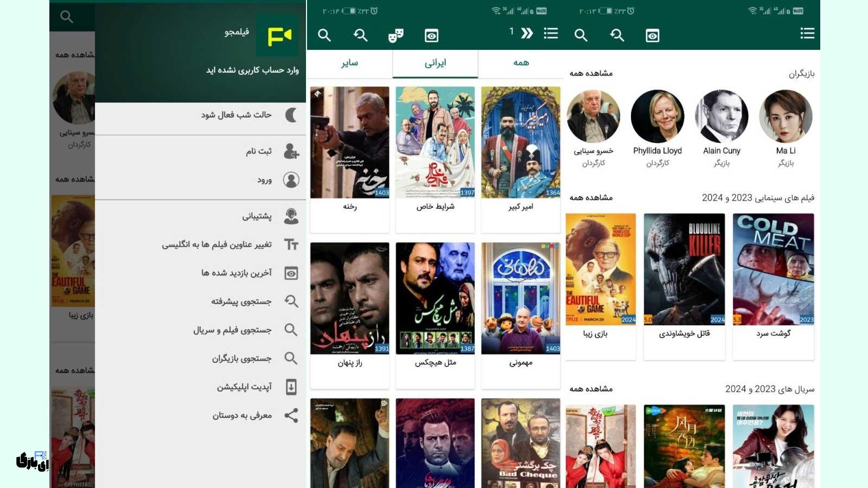Click the page number 1 in middle toolbar

coord(511,32)
